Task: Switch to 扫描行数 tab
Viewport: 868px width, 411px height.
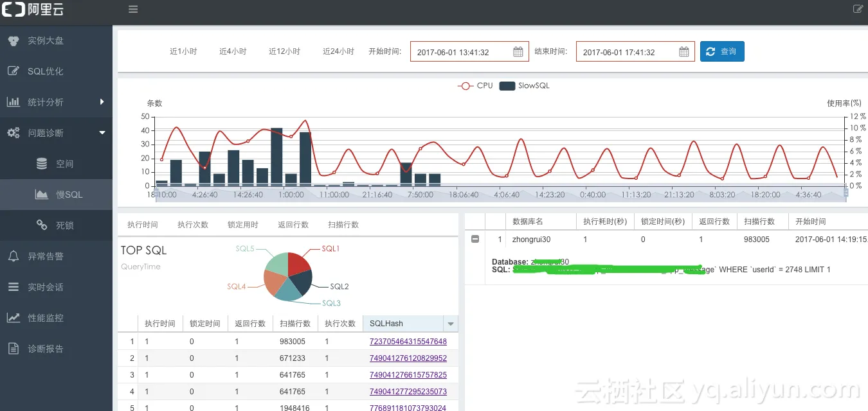Action: point(343,225)
